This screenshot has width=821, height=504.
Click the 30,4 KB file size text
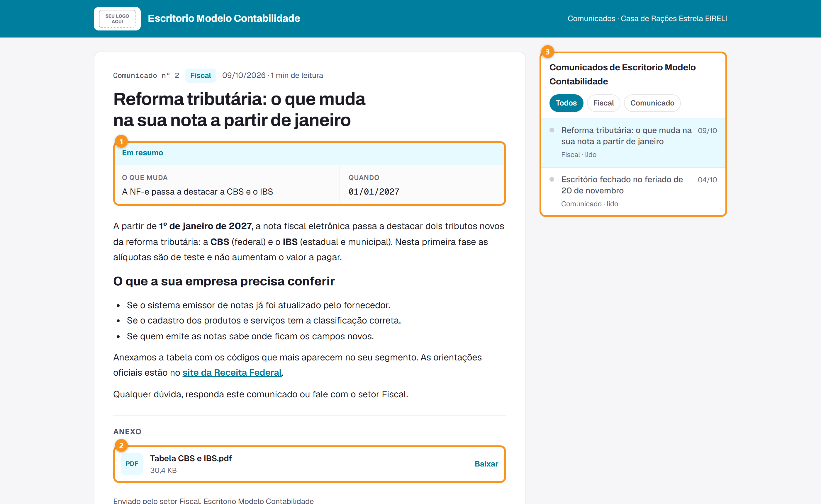coord(163,470)
